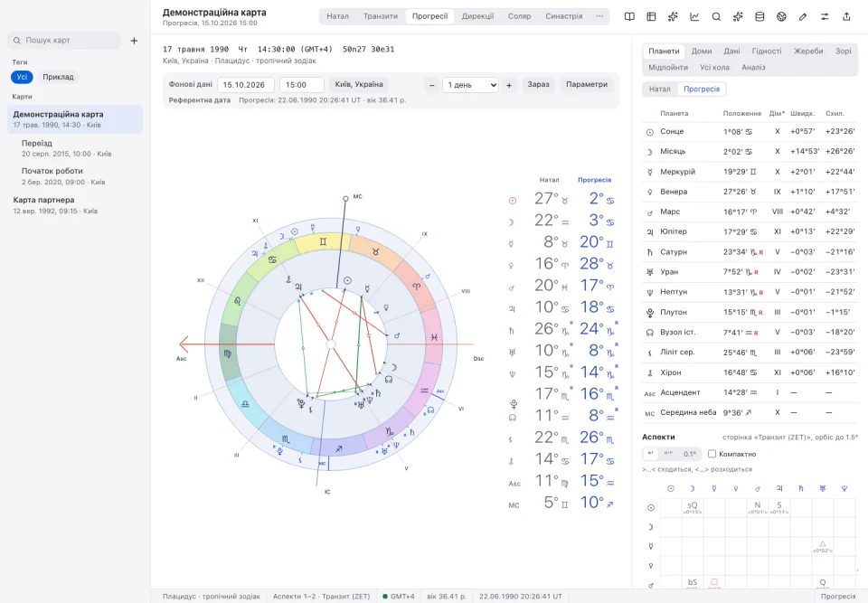Screen dimensions: 868x603
Task: Click the magnifier search icon in toolbar
Action: 716,16
